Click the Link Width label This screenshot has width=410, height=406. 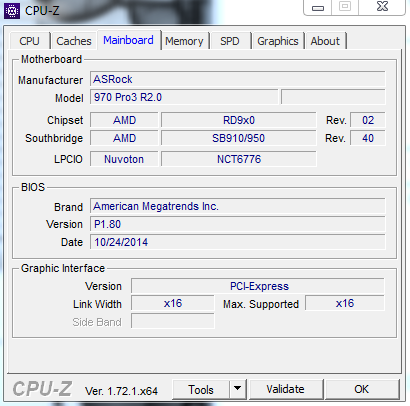97,304
